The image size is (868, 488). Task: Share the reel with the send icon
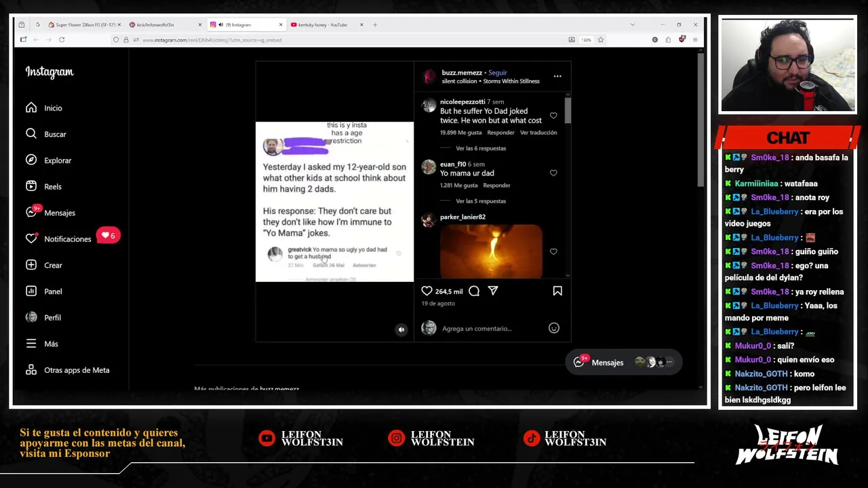point(493,291)
